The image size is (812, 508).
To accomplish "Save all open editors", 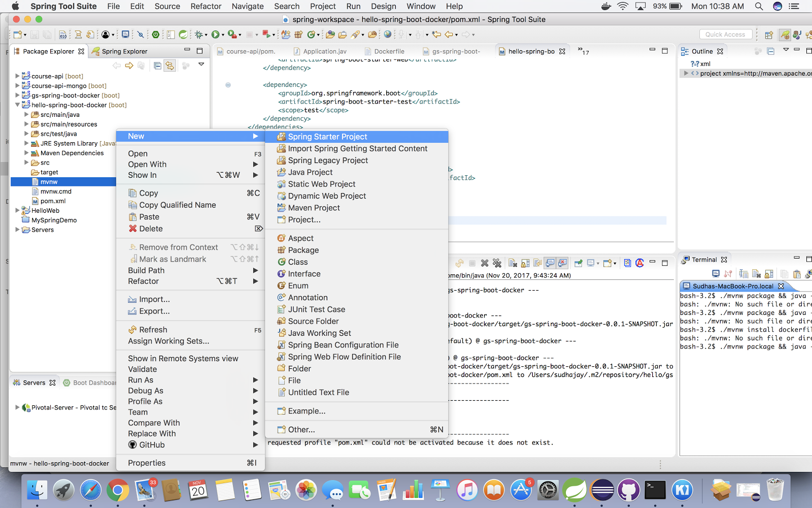I will point(47,34).
